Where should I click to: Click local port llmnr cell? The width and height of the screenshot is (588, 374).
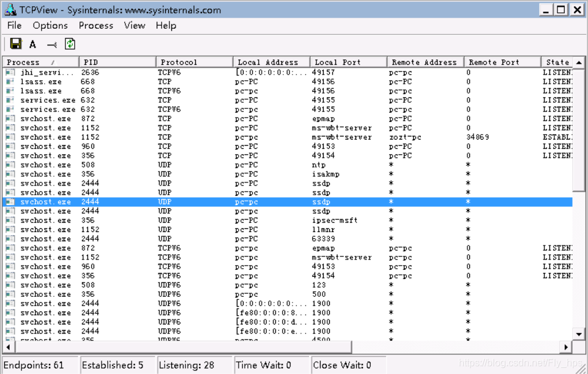point(323,230)
